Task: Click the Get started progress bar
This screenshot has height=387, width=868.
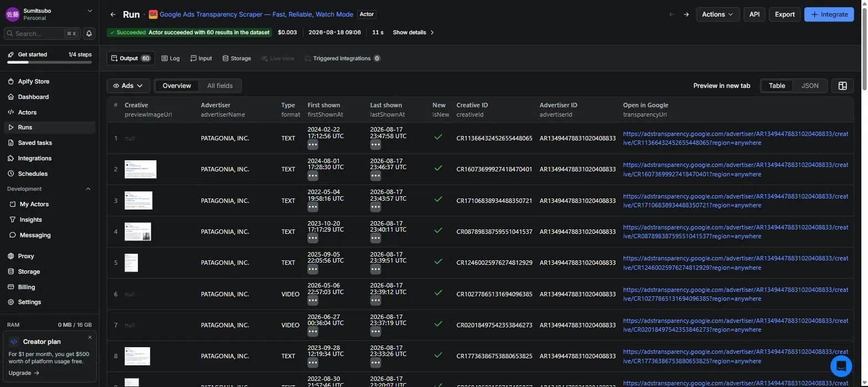Action: pos(49,62)
